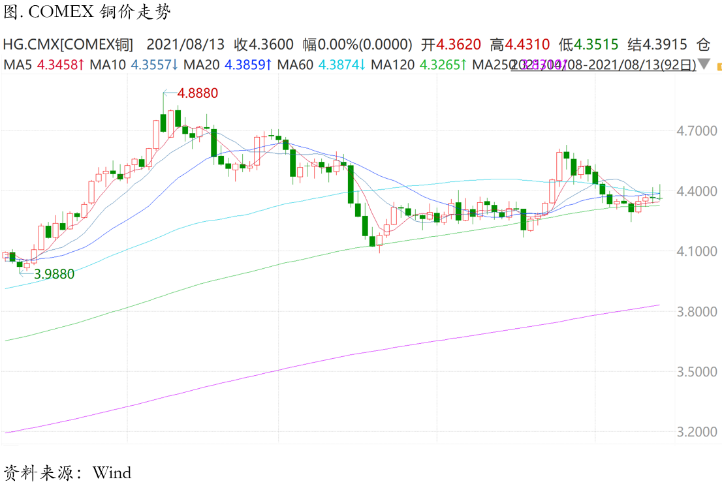Click the high price 高4.4310
Screen dimensions: 722x488
(x=520, y=45)
